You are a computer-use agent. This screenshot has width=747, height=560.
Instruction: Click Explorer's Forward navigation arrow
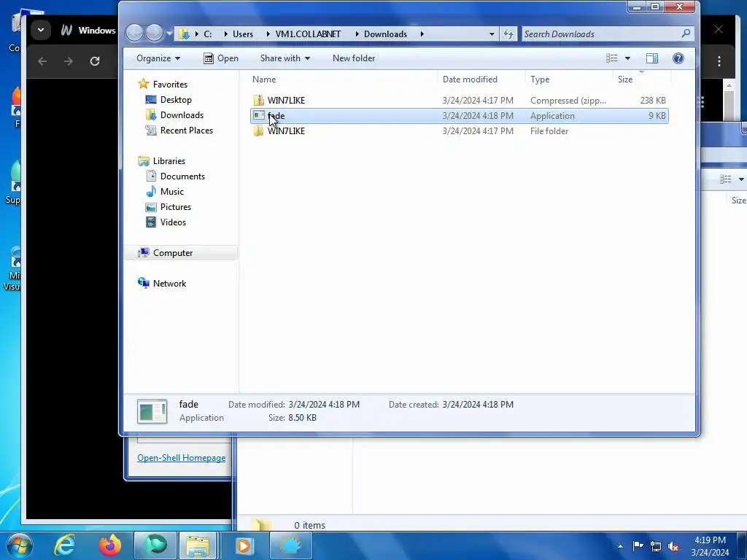154,33
